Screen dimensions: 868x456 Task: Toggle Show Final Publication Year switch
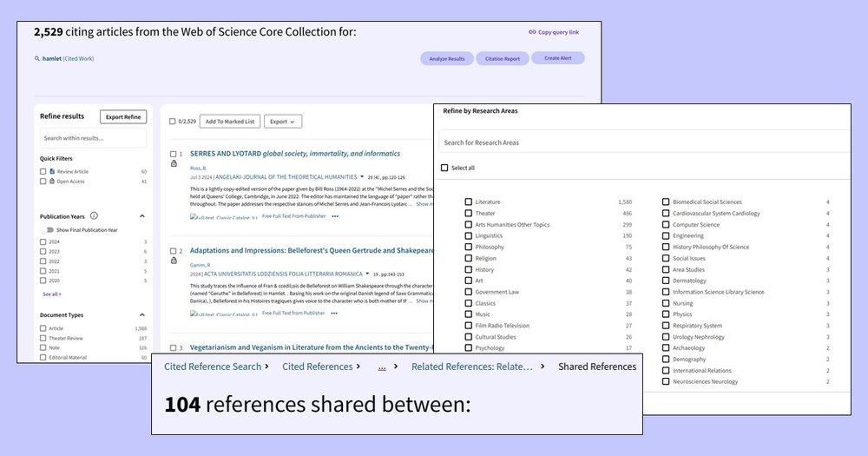click(x=49, y=230)
